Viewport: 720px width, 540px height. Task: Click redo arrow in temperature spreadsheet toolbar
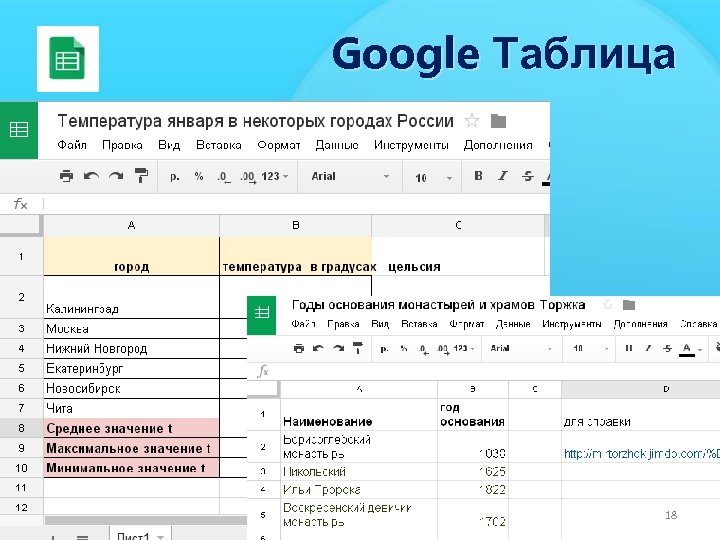point(116,176)
